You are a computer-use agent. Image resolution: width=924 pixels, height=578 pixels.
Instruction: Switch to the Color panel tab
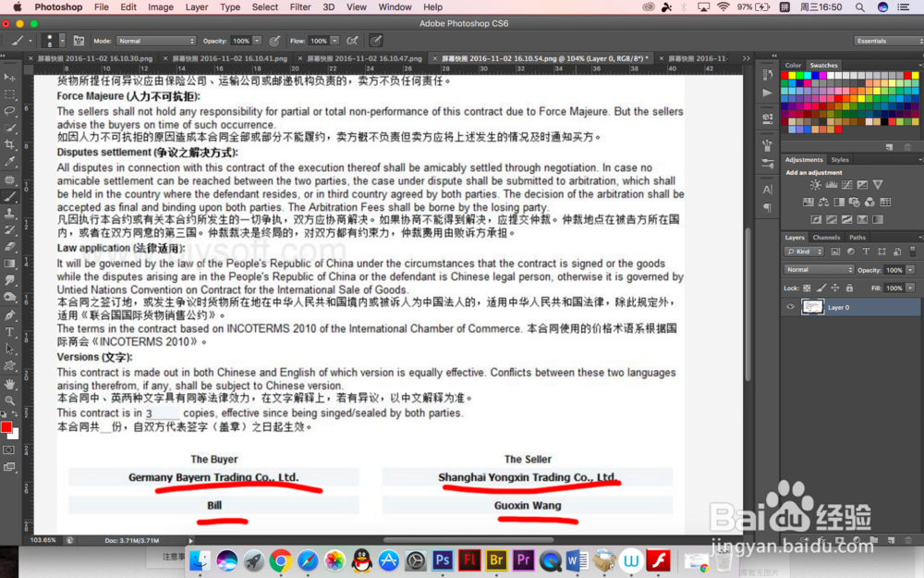793,66
